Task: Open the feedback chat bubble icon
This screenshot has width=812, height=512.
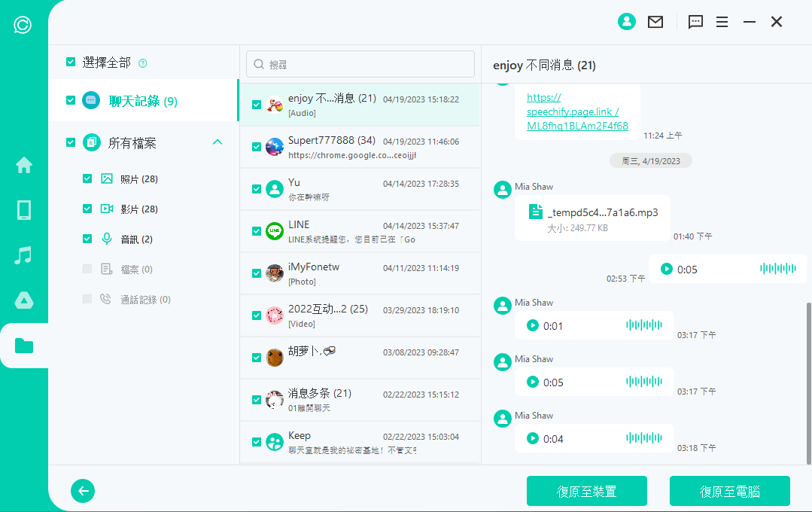Action: click(695, 21)
